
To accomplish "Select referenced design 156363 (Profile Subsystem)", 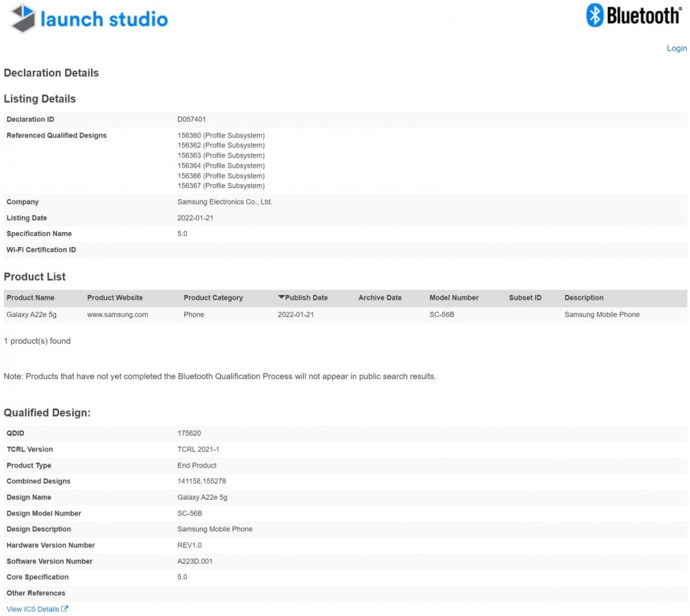I will 220,155.
